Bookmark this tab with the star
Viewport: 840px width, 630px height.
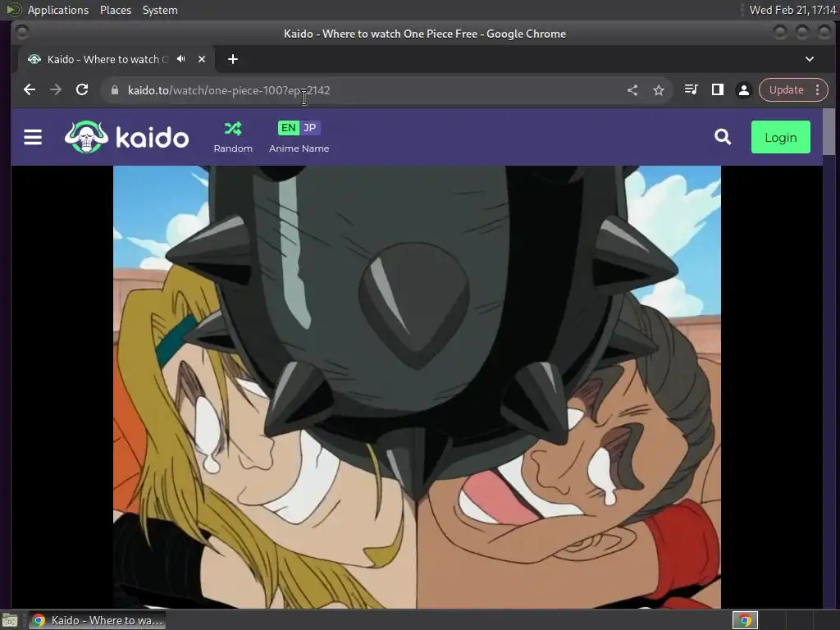point(659,90)
